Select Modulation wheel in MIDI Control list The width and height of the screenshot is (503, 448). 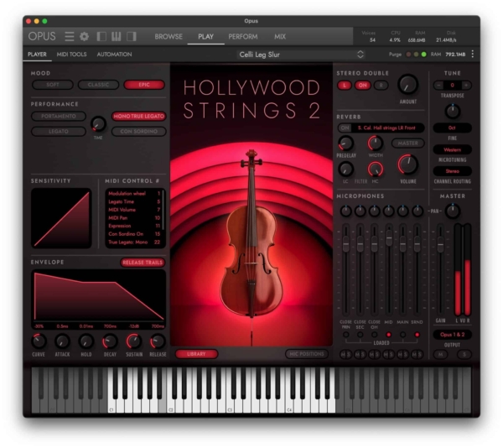134,194
